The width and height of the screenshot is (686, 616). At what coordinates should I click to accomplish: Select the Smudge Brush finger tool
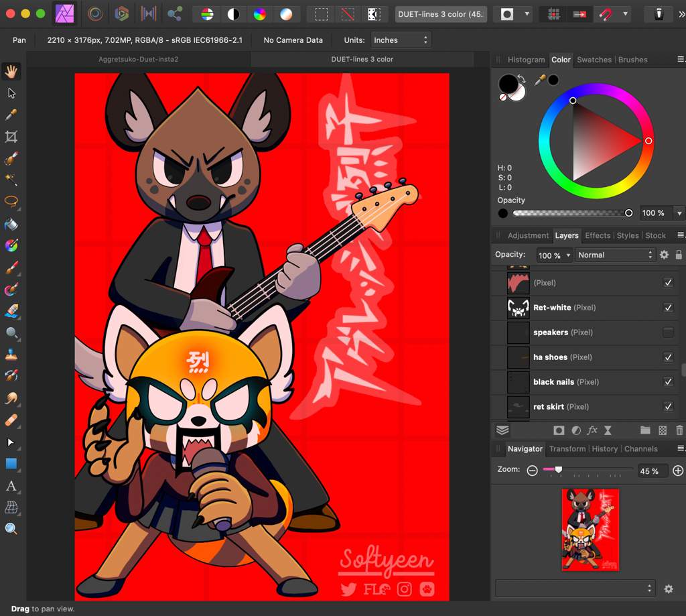[x=11, y=398]
